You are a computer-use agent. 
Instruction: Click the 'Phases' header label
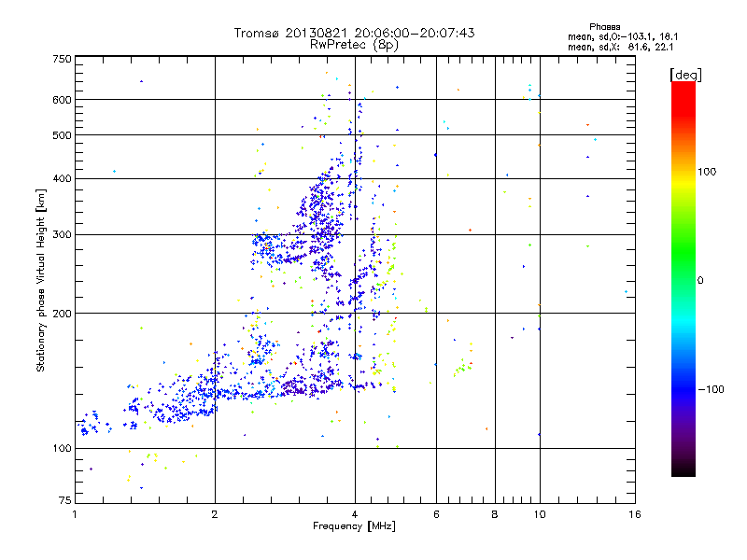point(604,27)
